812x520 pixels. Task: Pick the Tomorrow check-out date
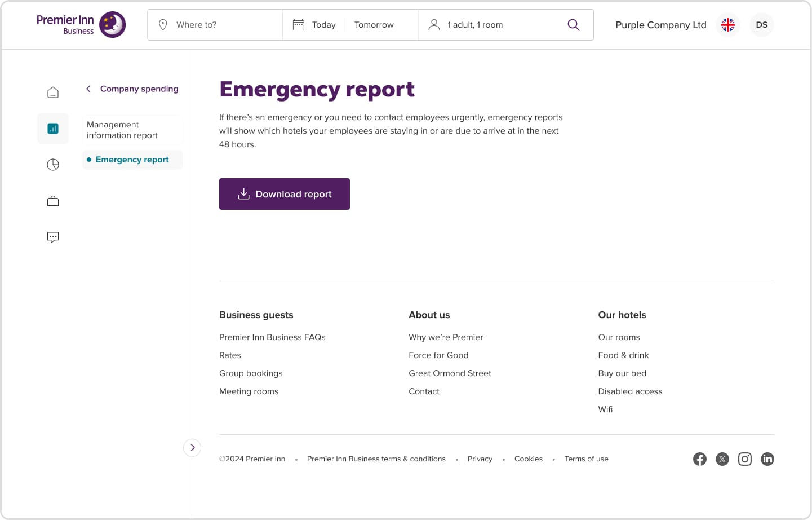tap(374, 25)
